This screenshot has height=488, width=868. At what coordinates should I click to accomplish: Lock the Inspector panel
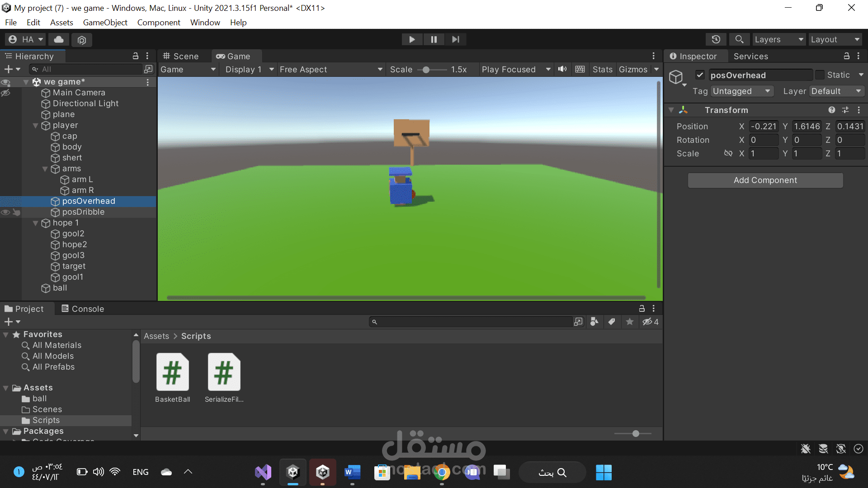(x=847, y=56)
